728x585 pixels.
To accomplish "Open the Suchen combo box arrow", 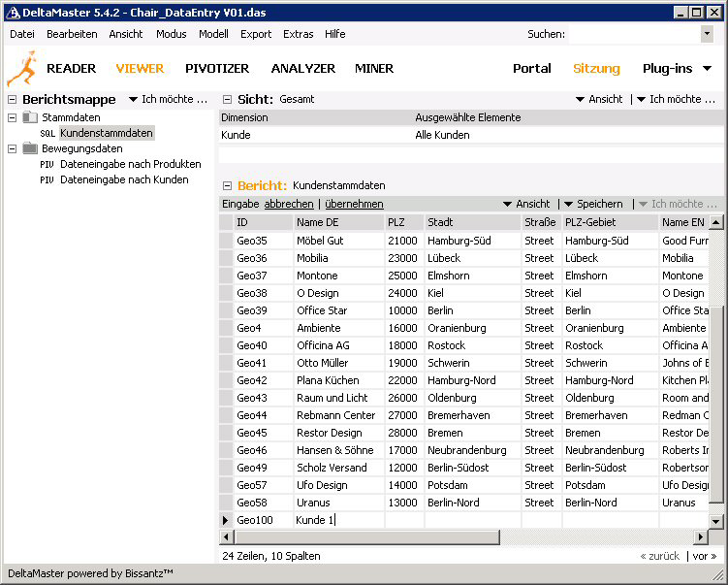I will click(x=707, y=34).
